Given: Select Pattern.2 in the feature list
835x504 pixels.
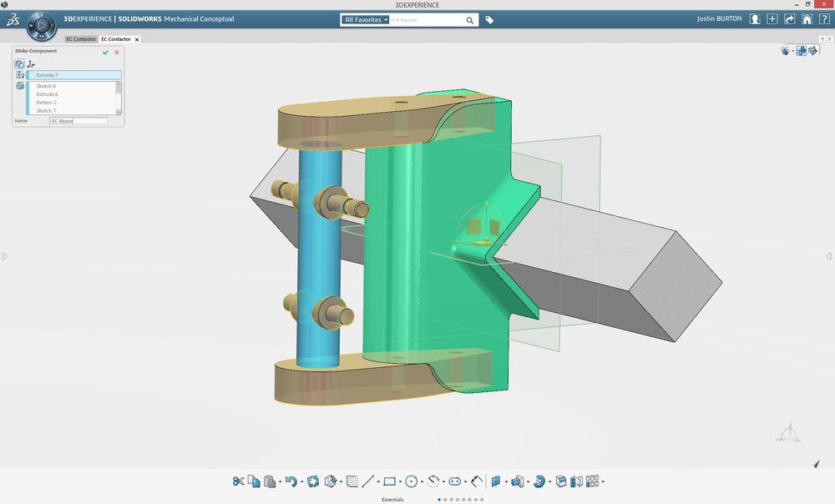Looking at the screenshot, I should pyautogui.click(x=47, y=103).
